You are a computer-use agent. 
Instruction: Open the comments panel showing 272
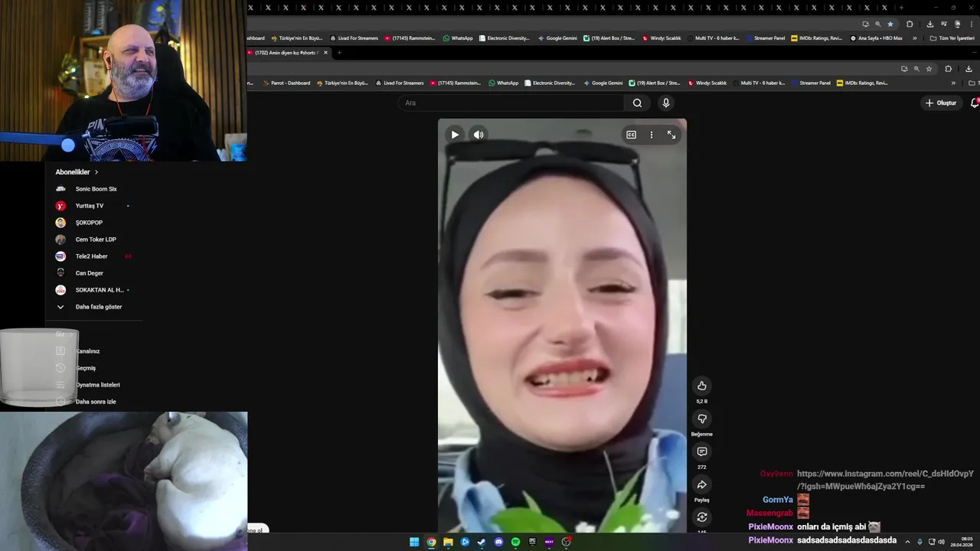coord(701,452)
